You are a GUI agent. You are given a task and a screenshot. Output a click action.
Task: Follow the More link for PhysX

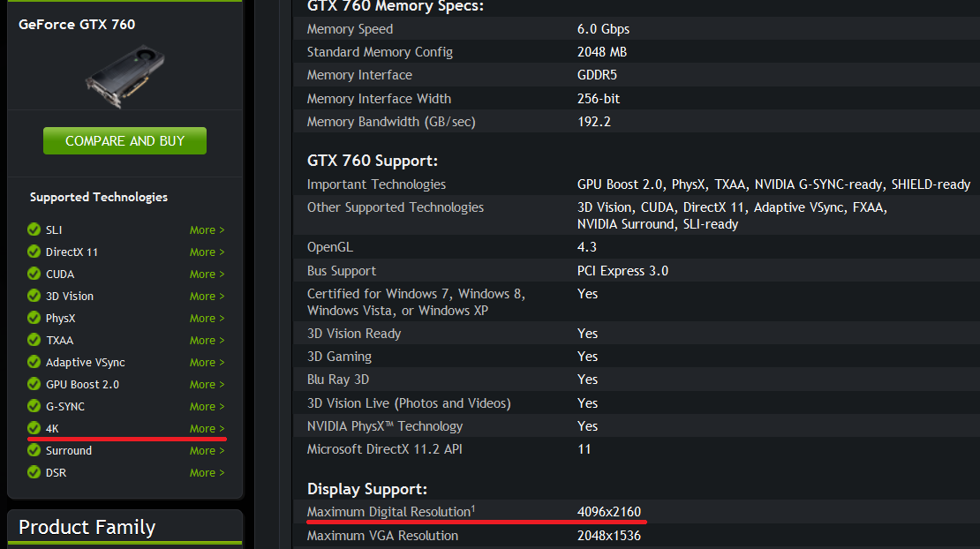[207, 318]
